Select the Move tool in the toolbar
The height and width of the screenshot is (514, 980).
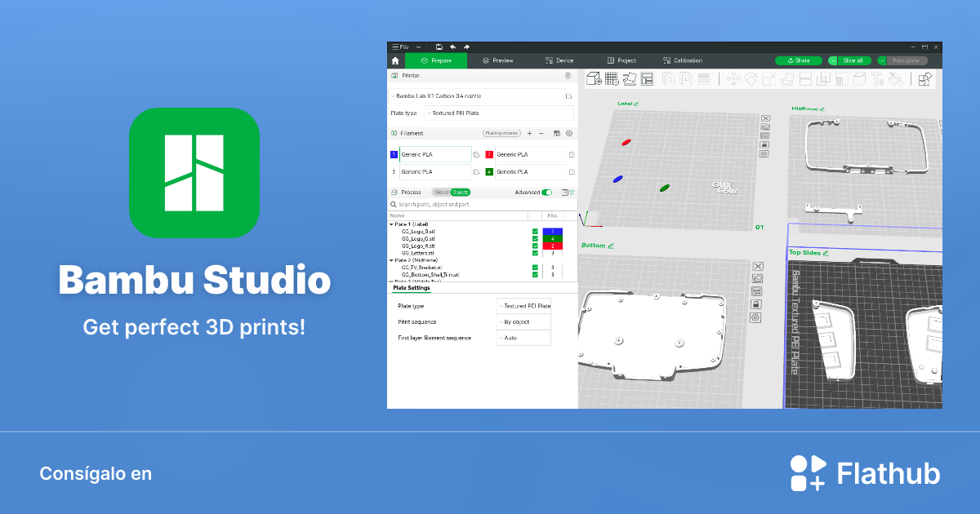pos(733,79)
